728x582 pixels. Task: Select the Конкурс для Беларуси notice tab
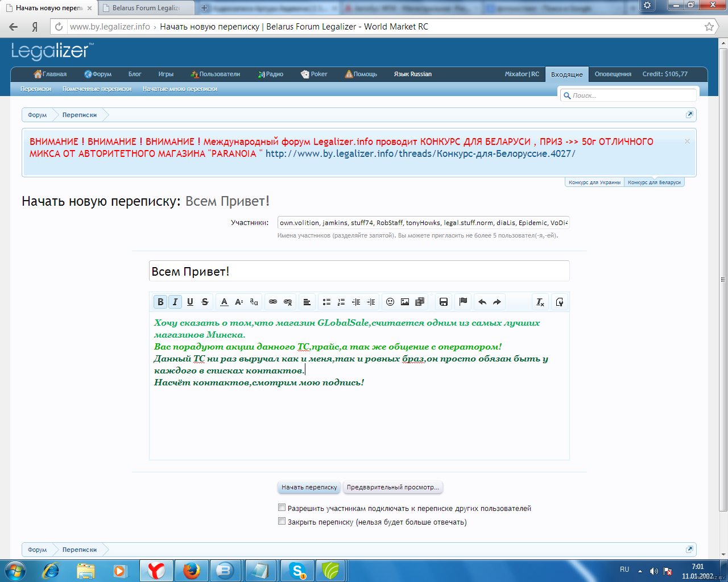pos(654,182)
